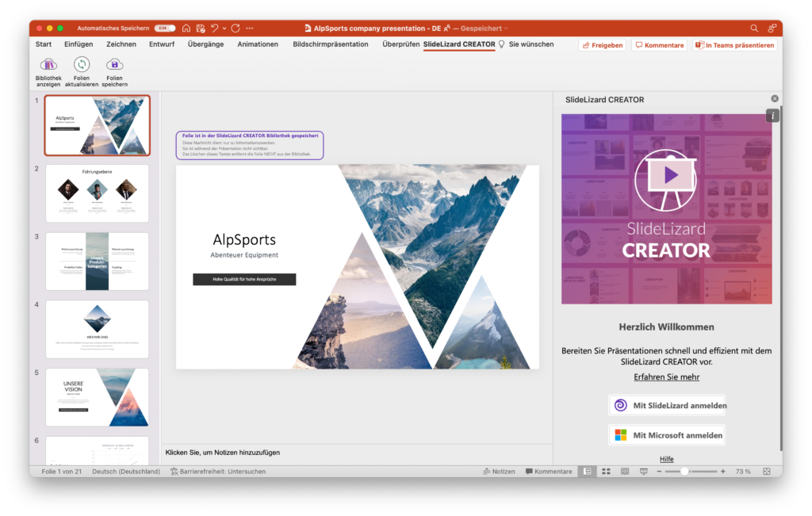Click Mit SlideLizard anmelden button
Image resolution: width=812 pixels, height=516 pixels.
(x=667, y=405)
